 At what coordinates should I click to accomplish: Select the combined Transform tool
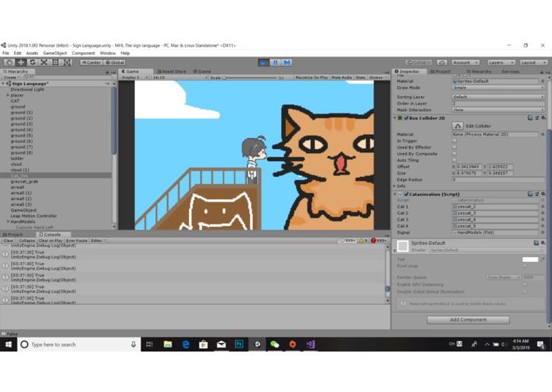68,63
